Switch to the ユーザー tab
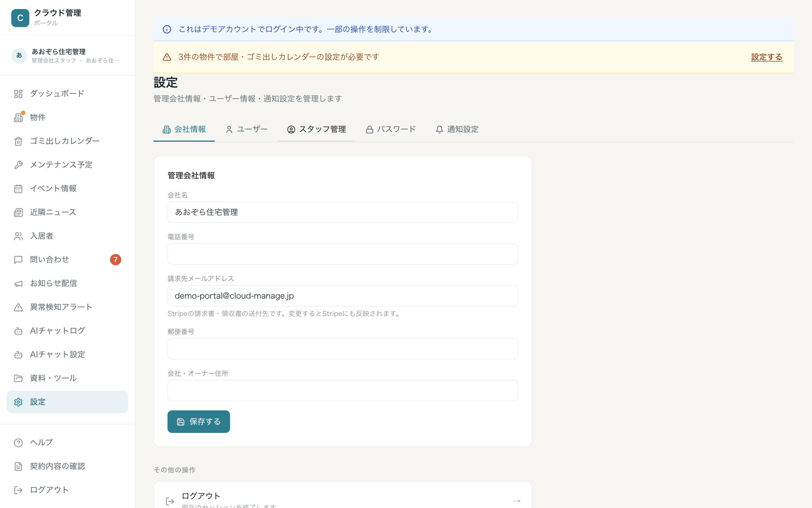812x508 pixels. pyautogui.click(x=247, y=129)
